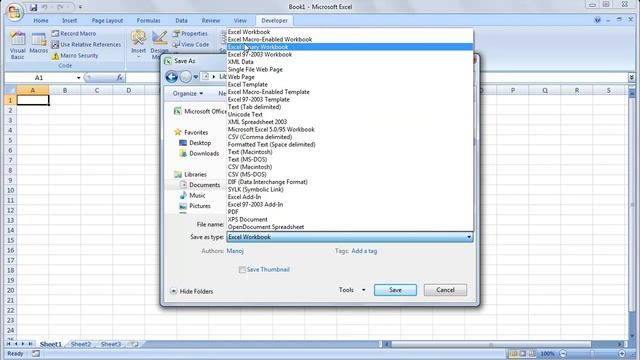640x360 pixels.
Task: Select Excel Macro-Enabled Workbook file type
Action: [x=350, y=40]
